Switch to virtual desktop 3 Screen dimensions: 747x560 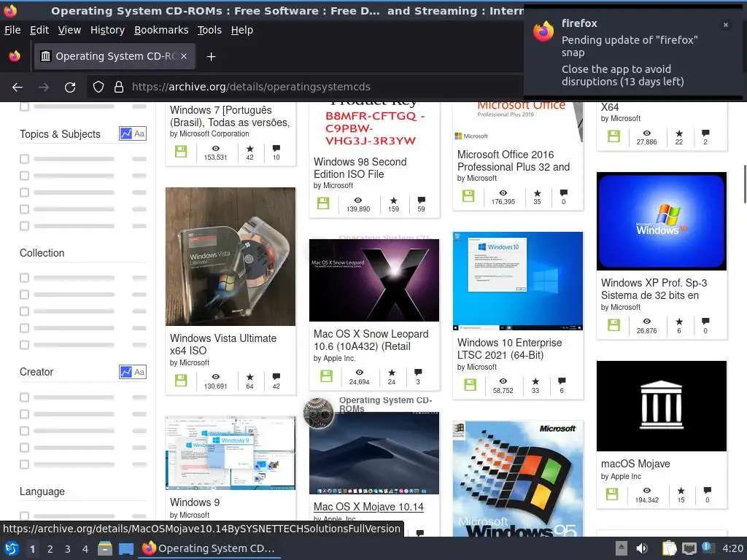(x=68, y=549)
